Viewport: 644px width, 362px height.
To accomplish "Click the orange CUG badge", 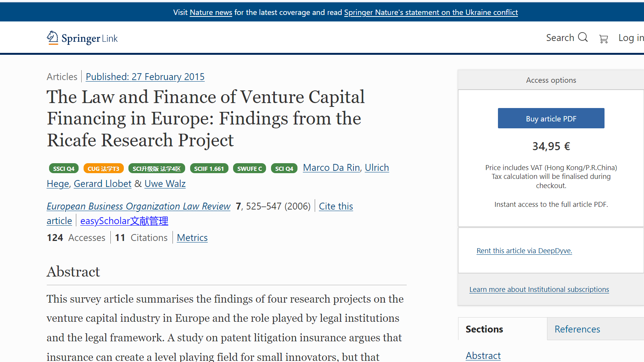I will tap(103, 169).
